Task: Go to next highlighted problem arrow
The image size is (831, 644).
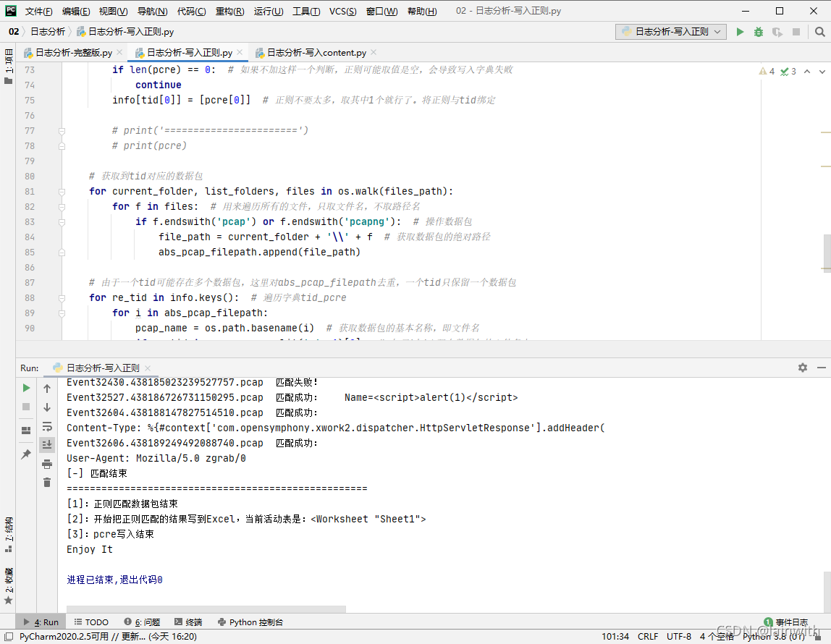Action: click(x=822, y=71)
